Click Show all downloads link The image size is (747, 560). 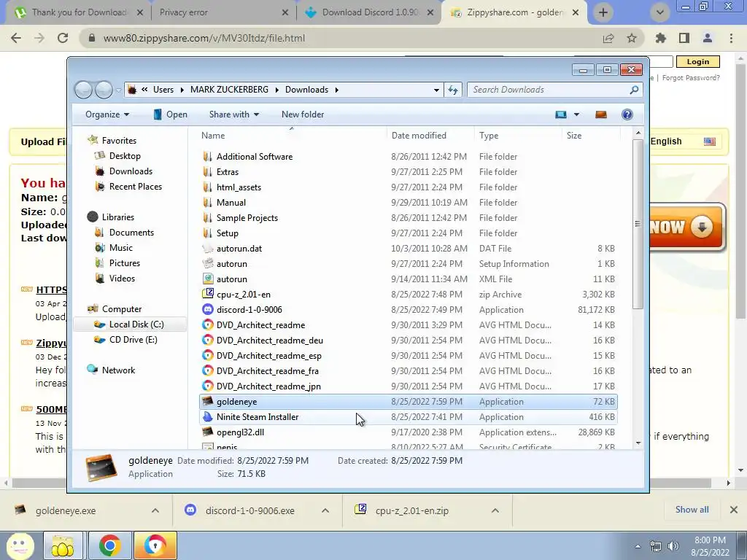pos(692,510)
